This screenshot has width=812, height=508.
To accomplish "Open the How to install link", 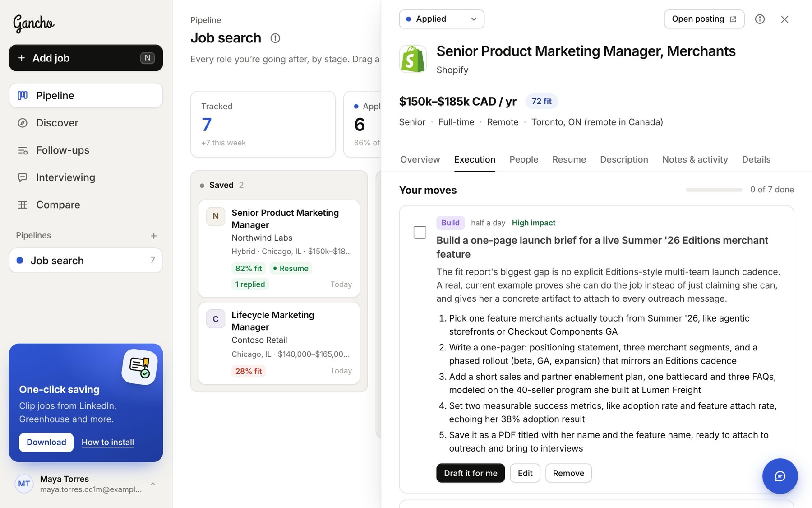I will click(x=108, y=442).
